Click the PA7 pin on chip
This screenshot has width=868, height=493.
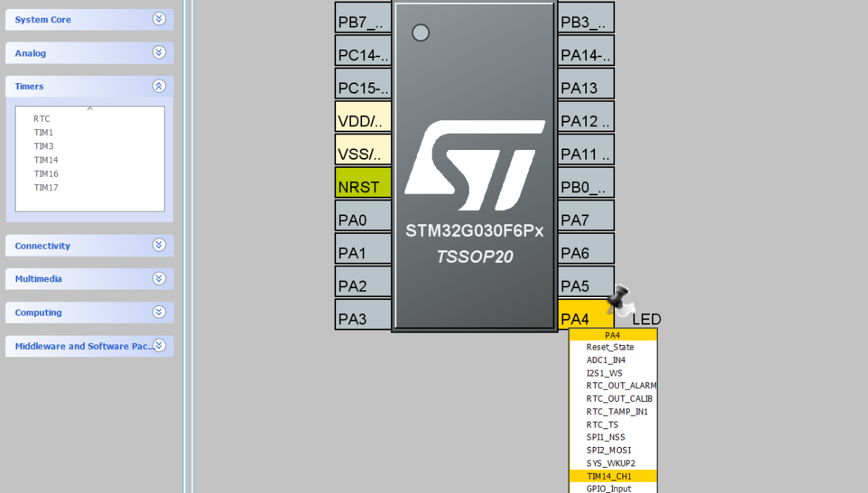[x=585, y=215]
